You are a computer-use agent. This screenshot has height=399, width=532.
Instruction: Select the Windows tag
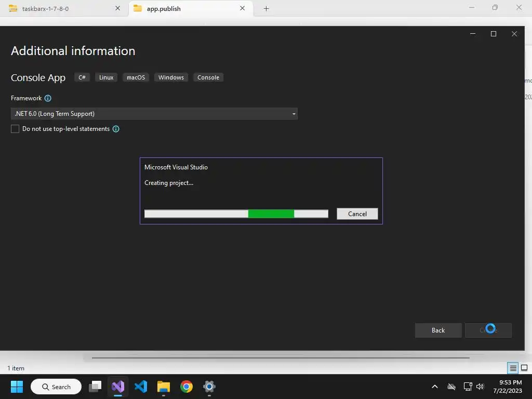[171, 77]
